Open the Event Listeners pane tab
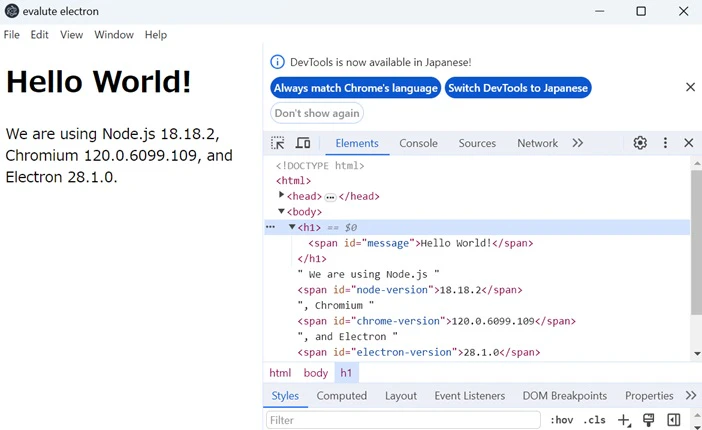This screenshot has width=702, height=430. tap(470, 396)
